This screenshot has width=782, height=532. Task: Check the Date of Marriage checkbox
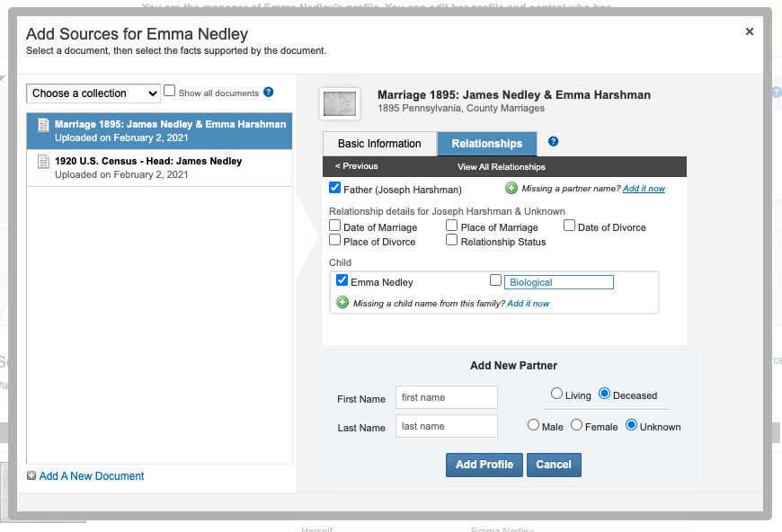click(x=335, y=226)
